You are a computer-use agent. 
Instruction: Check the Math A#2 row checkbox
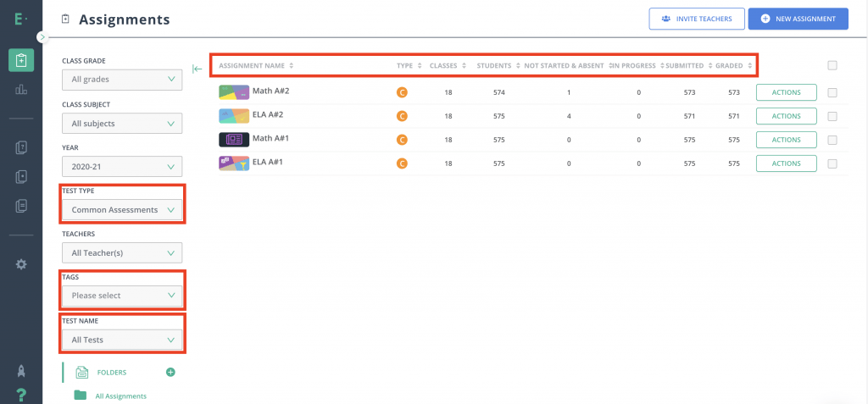point(832,93)
